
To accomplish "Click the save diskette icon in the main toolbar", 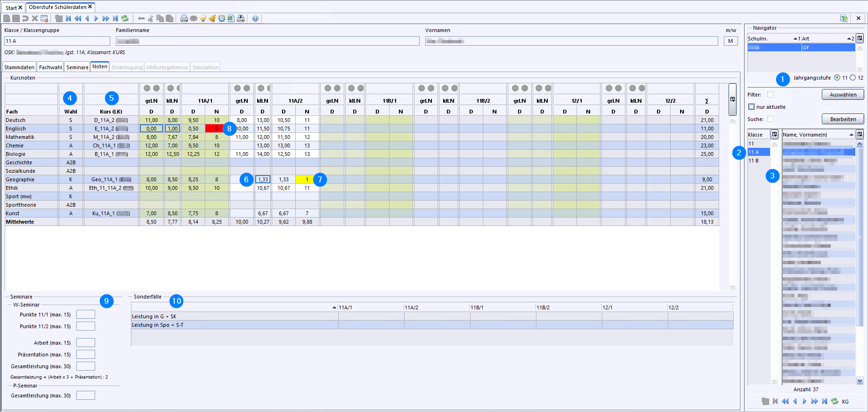I will (16, 18).
